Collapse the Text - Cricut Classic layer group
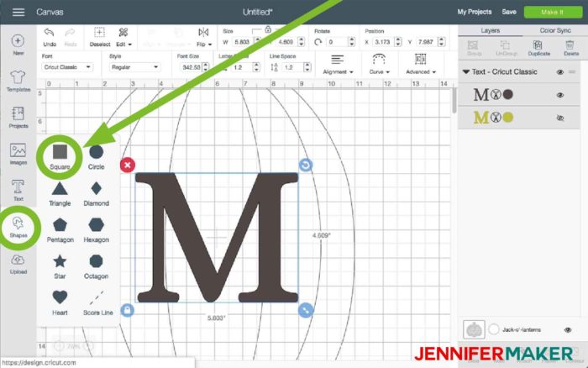The height and width of the screenshot is (368, 588). coord(465,71)
